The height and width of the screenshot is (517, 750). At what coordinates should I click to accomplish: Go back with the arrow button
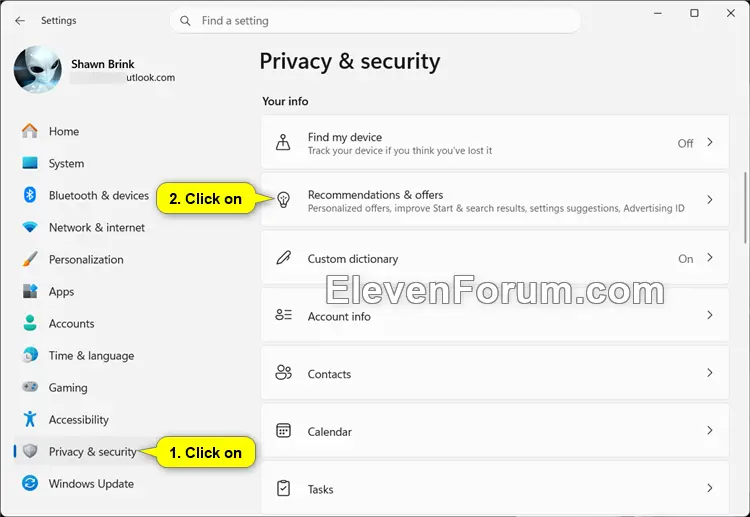click(x=20, y=21)
